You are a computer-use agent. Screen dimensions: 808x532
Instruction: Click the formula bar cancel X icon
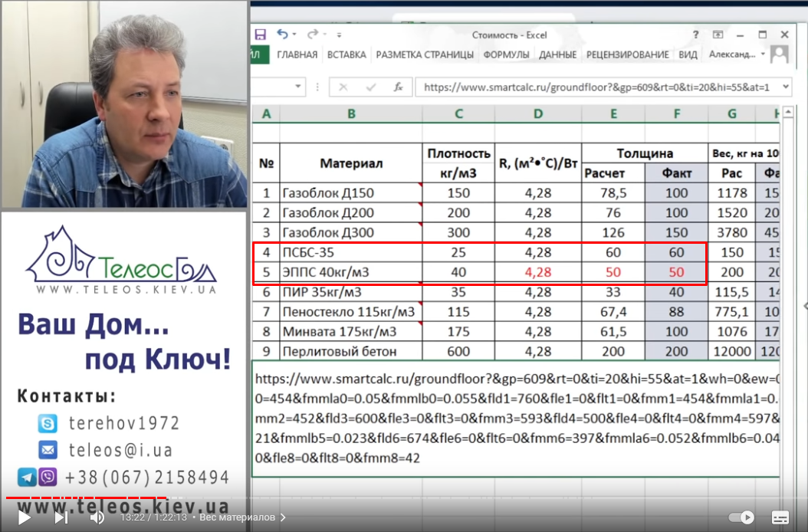[343, 87]
